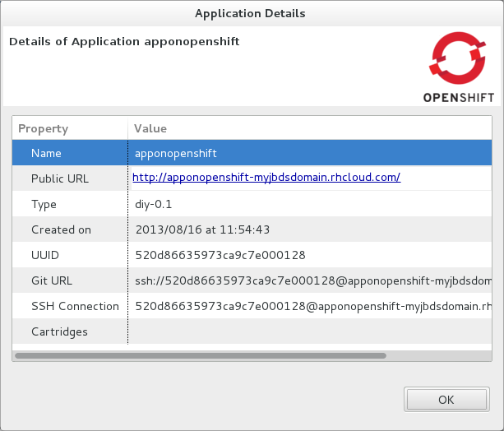The image size is (504, 431).
Task: Select the Cartridges property row
Action: pos(59,331)
